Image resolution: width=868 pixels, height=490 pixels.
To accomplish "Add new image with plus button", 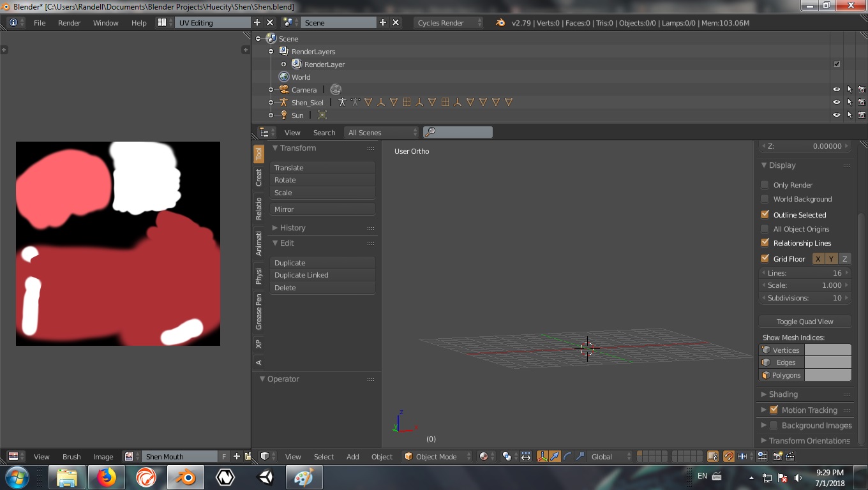I will click(237, 456).
